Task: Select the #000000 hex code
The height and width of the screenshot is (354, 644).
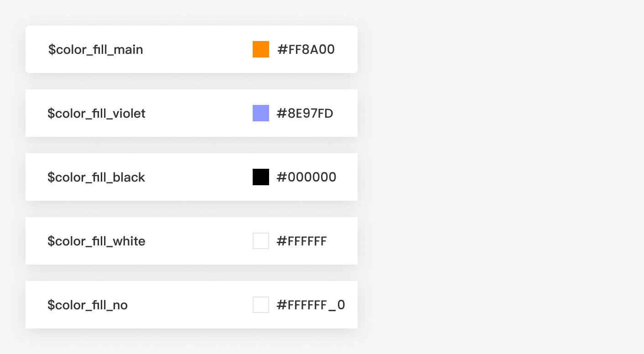Action: pos(306,177)
